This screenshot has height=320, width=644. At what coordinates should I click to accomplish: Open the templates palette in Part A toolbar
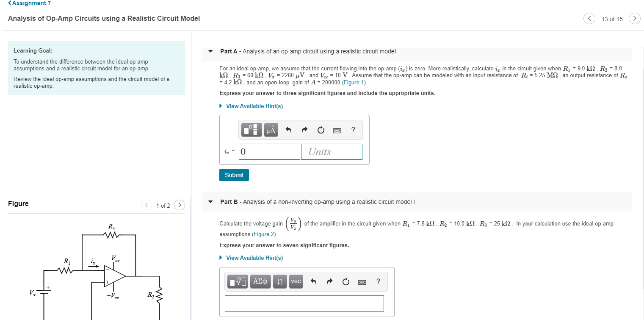point(251,130)
